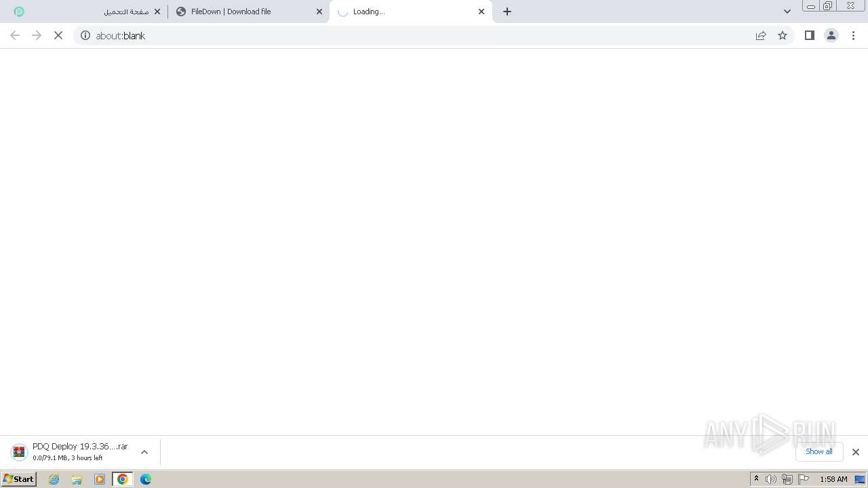Close the Loading tab
The image size is (868, 488).
pos(481,12)
